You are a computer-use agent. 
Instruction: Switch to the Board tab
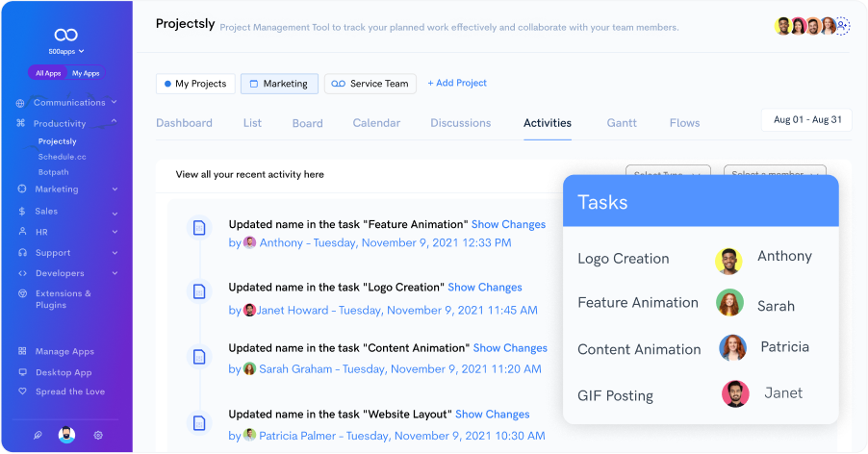[x=307, y=123]
